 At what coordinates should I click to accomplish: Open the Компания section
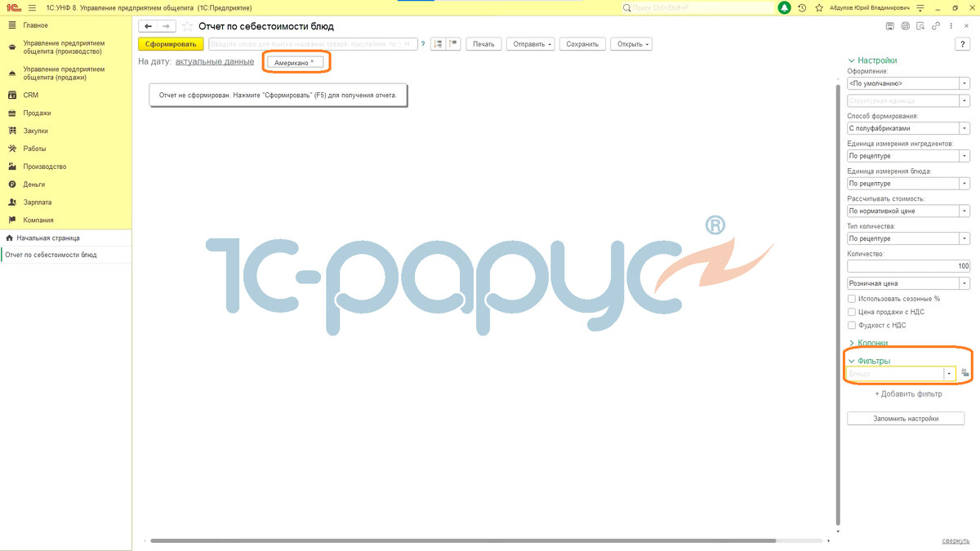coord(38,220)
